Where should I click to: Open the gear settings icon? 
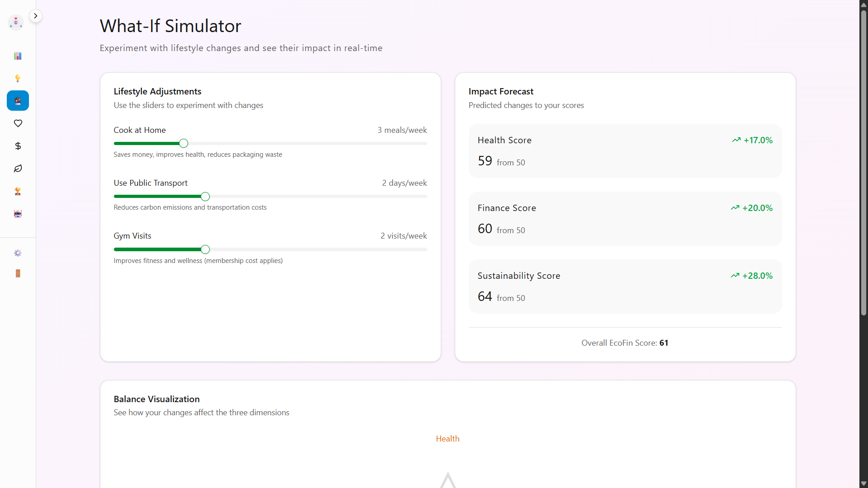pos(18,253)
